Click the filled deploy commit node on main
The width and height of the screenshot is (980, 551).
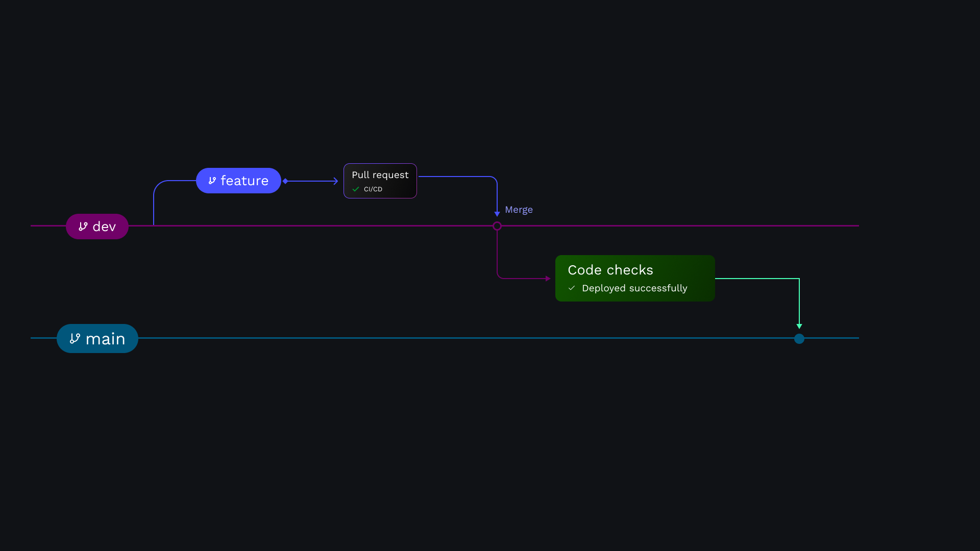799,339
